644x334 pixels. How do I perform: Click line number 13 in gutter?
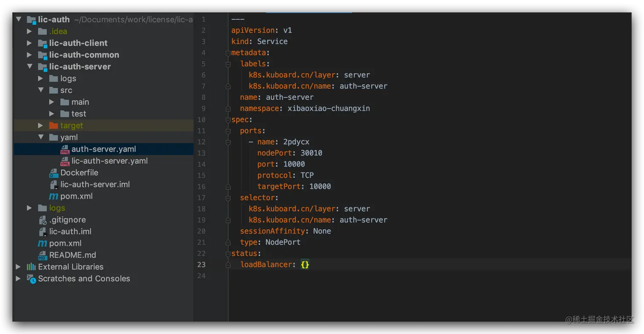tap(201, 153)
